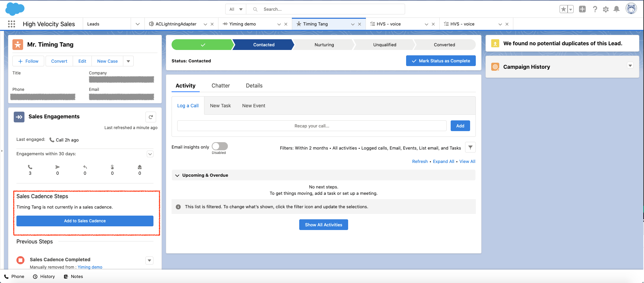Select the New Task tab

pos(220,106)
